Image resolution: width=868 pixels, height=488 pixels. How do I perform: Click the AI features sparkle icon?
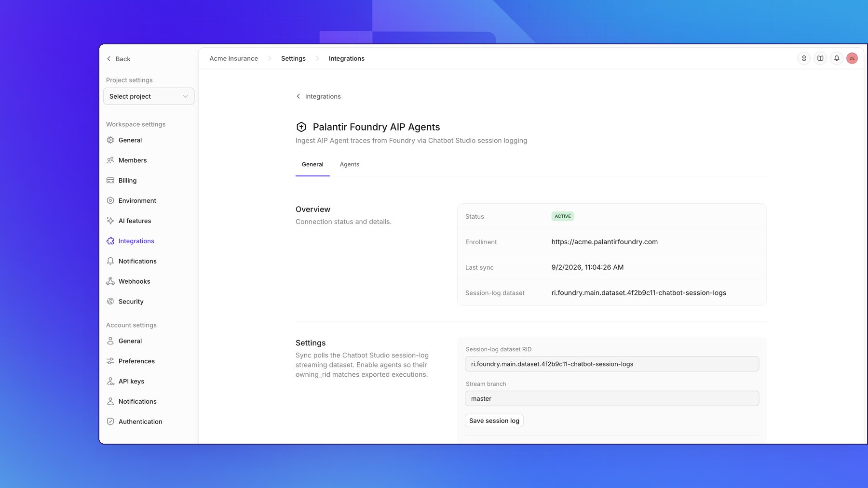point(110,221)
